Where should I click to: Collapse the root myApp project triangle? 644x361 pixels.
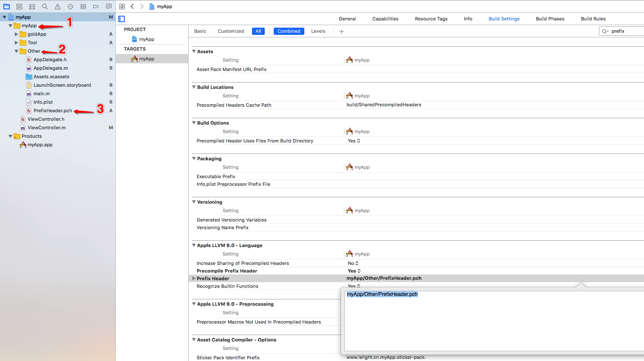coord(4,17)
